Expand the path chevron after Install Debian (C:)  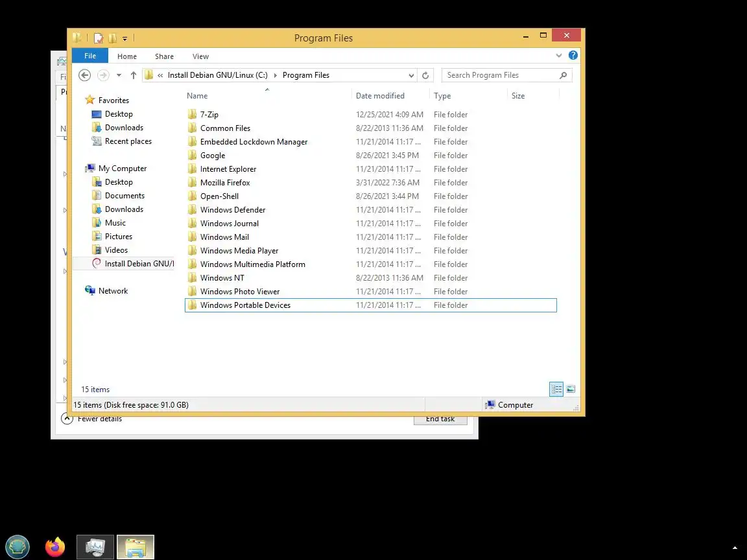[x=276, y=75]
